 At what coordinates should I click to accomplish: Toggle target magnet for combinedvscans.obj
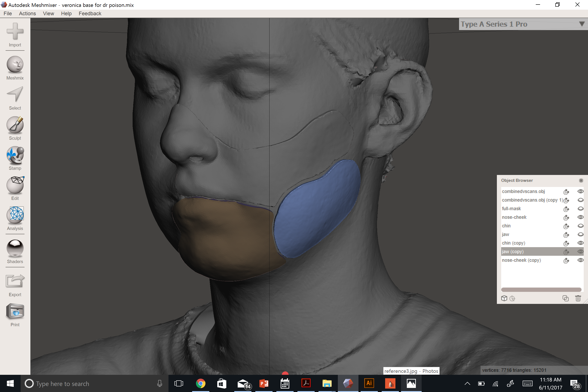coord(566,191)
